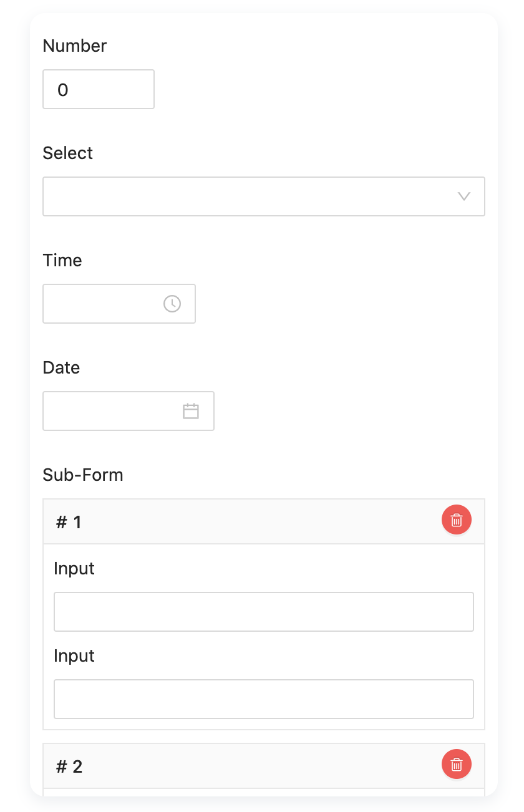
Task: Expand the Select dropdown chevron arrow
Action: point(463,196)
